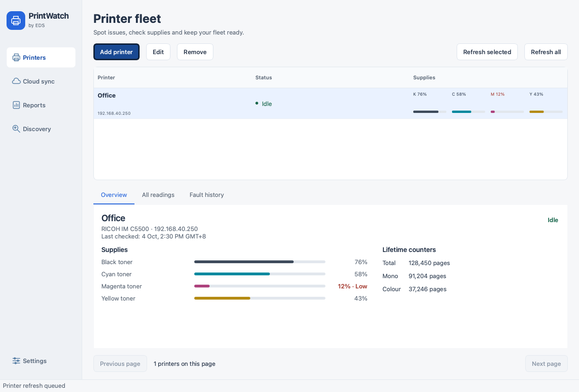The image size is (579, 392).
Task: Click the Last checked timestamp text
Action: pos(154,236)
